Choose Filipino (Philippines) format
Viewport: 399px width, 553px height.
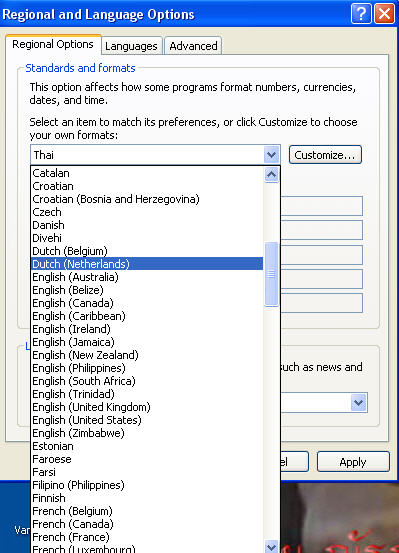click(78, 485)
